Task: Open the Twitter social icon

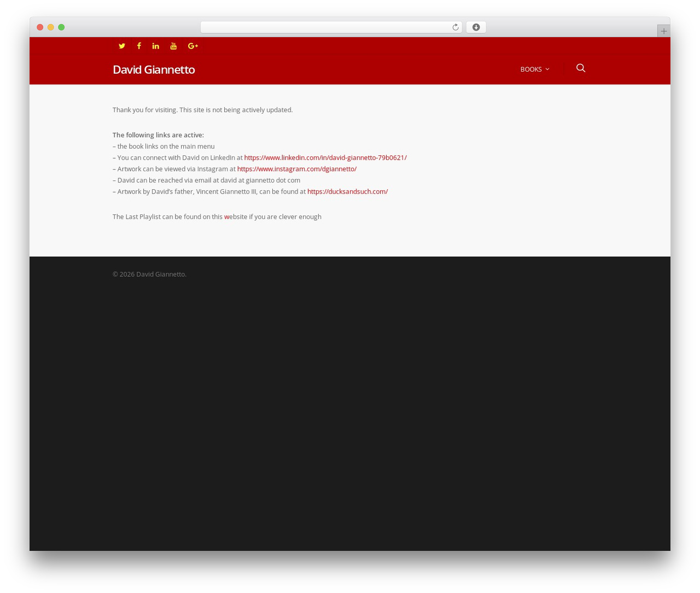Action: [x=122, y=46]
